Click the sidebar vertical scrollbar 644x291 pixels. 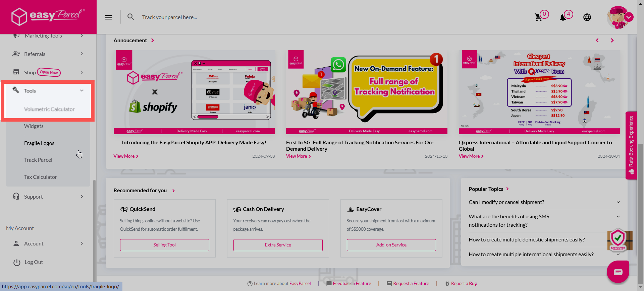pos(94,231)
